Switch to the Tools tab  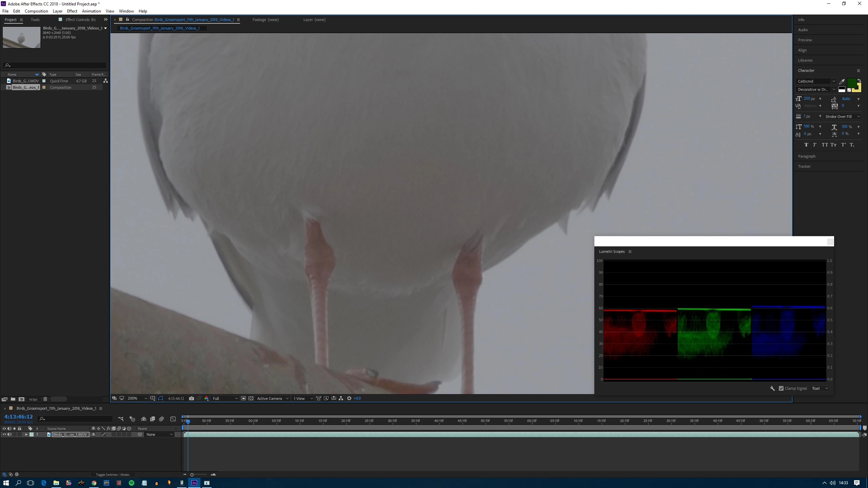[35, 20]
